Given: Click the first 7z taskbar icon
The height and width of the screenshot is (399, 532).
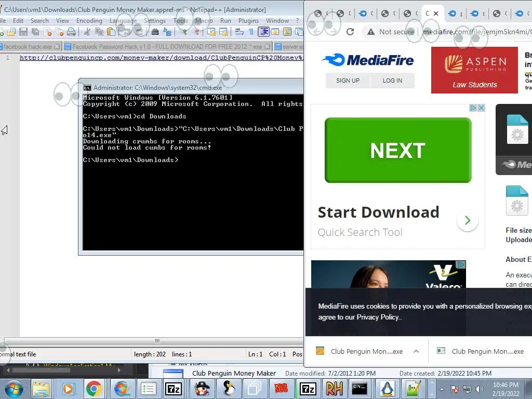Looking at the screenshot, I should (x=174, y=389).
